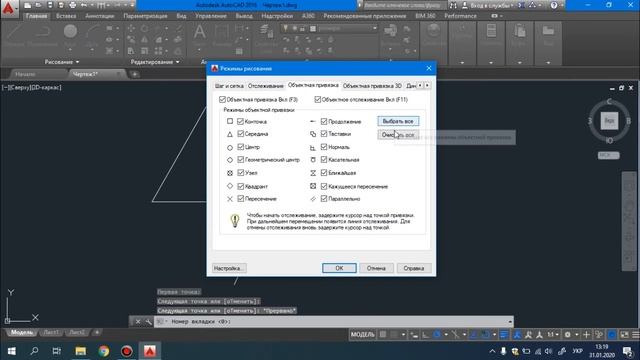Close the command line with X icon
Screen dimensions: 640x360
138,322
